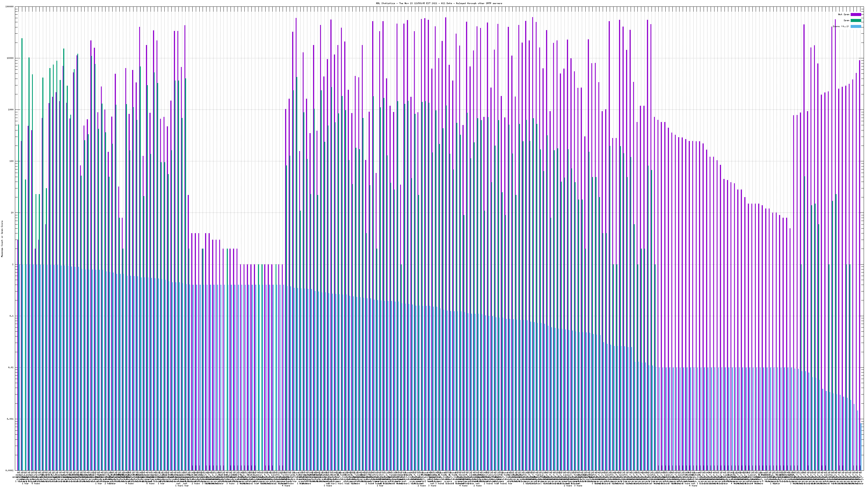Viewport: 868px width, 488px height.
Task: Click the 0.001 y-axis tick label
Action: coord(11,419)
